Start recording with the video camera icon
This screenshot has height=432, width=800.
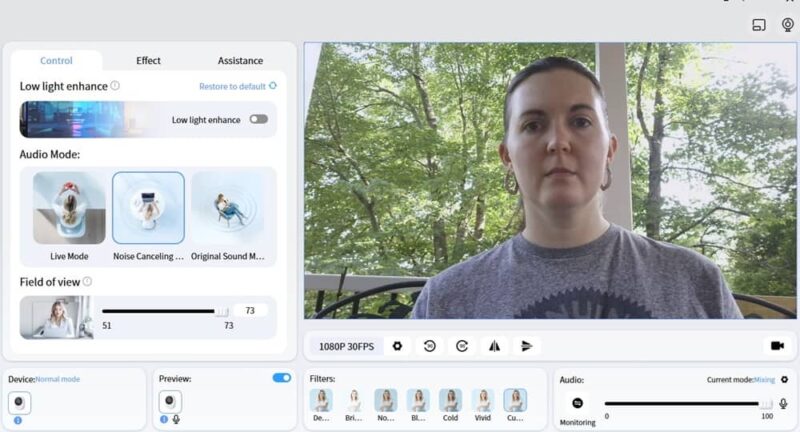(776, 346)
